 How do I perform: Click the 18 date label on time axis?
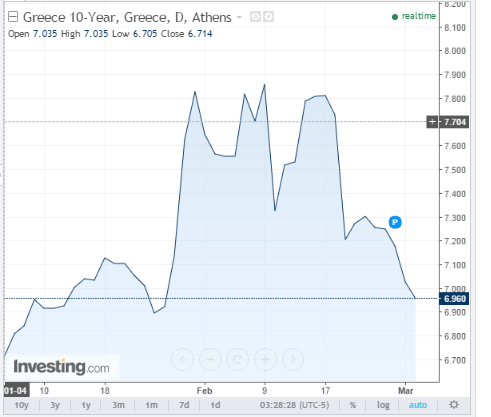pyautogui.click(x=105, y=390)
